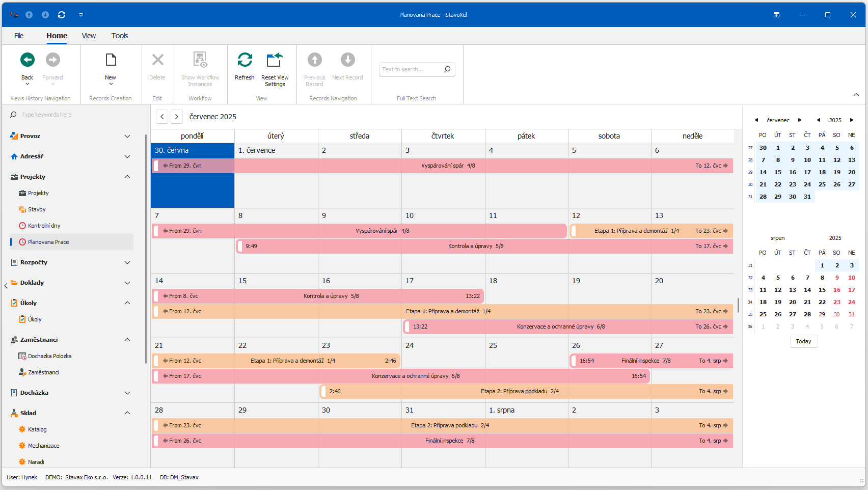The height and width of the screenshot is (490, 868).
Task: Expand the Doklady section
Action: (127, 283)
